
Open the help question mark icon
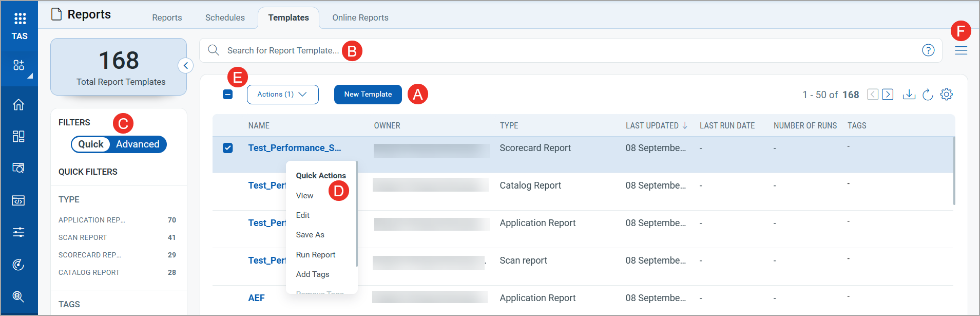pyautogui.click(x=928, y=50)
